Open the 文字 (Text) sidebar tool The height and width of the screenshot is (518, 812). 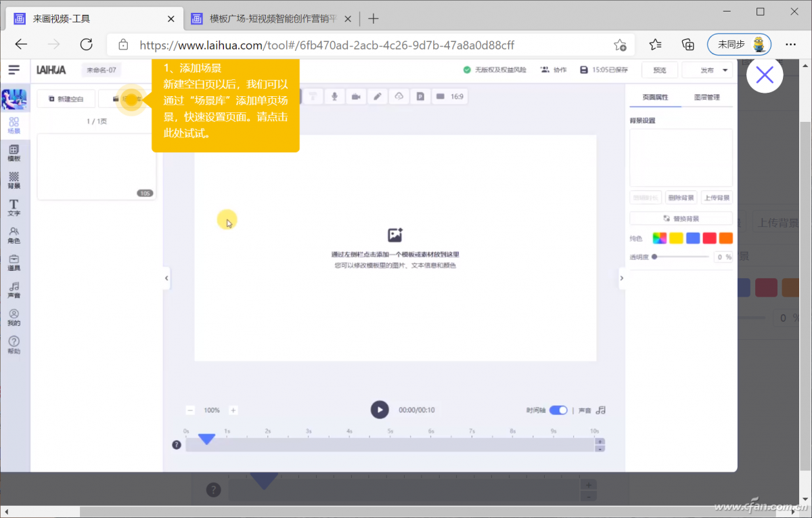click(14, 208)
